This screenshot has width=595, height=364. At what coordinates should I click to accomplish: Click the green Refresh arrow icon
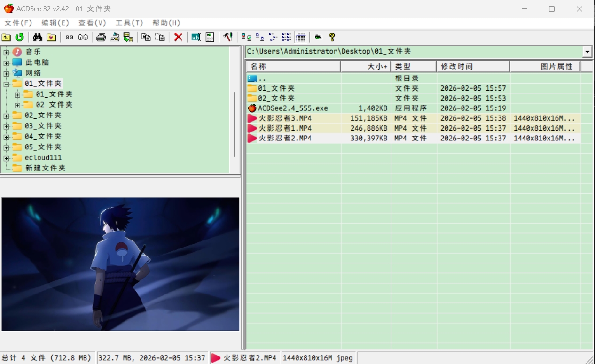click(19, 37)
